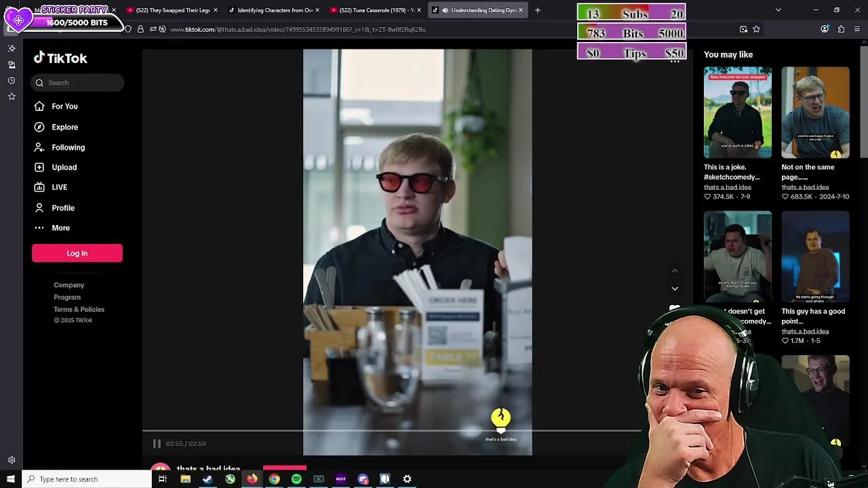Image resolution: width=868 pixels, height=488 pixels.
Task: Close the 'They Swapped Their Legs' tab
Action: (216, 10)
